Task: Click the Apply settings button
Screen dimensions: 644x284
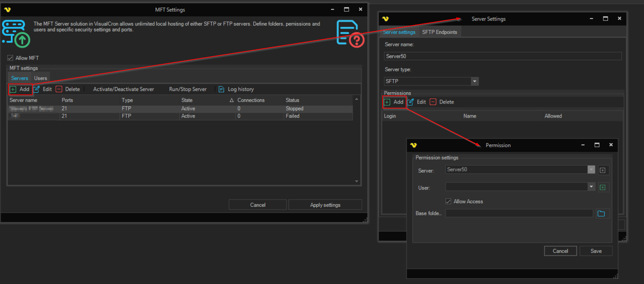Action: tap(325, 205)
